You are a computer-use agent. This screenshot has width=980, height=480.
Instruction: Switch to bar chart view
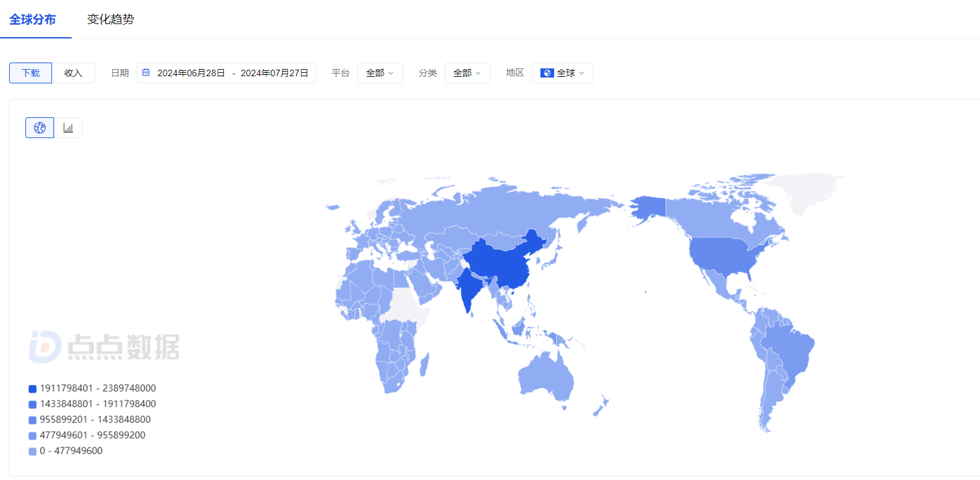pos(68,128)
